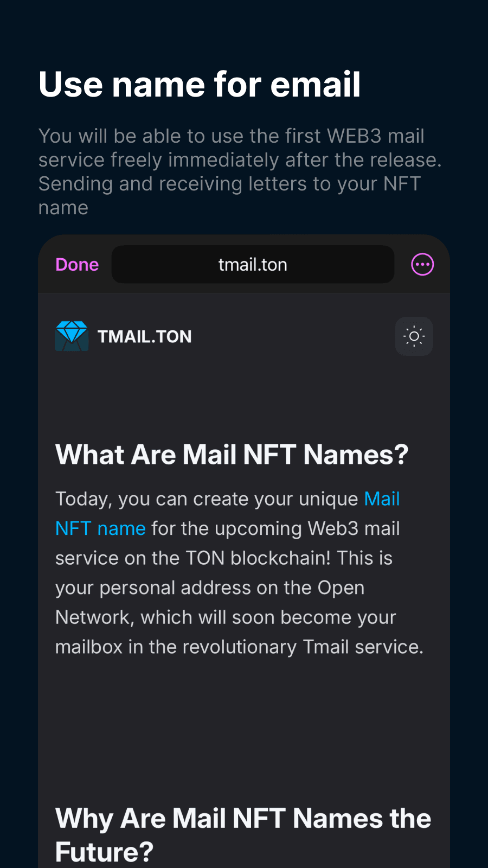Click 'Open' in 'on the Open' line
The image size is (488, 868).
pos(341,588)
